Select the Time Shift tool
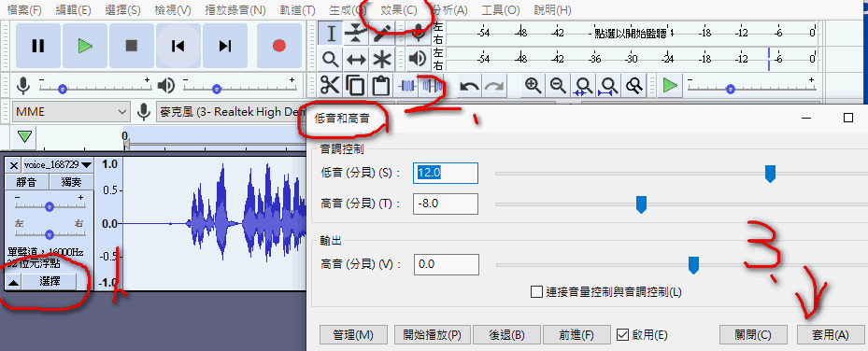The image size is (868, 351). click(356, 58)
